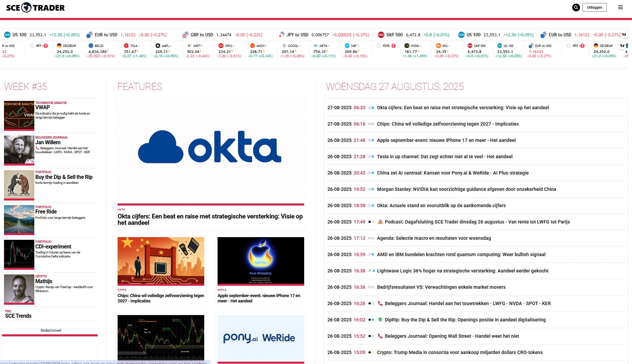Open Bedrijfsresultaten VS headline
This screenshot has height=364, width=632.
[x=441, y=287]
